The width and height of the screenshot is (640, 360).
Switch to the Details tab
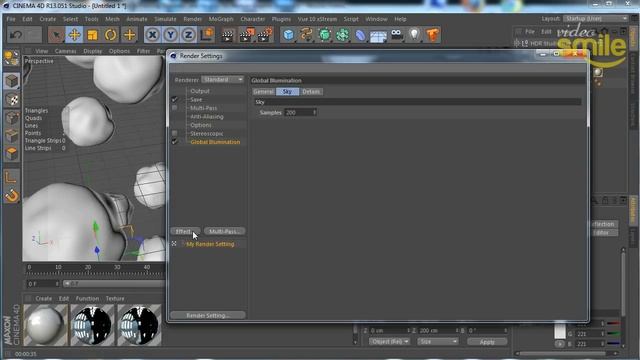coord(311,92)
